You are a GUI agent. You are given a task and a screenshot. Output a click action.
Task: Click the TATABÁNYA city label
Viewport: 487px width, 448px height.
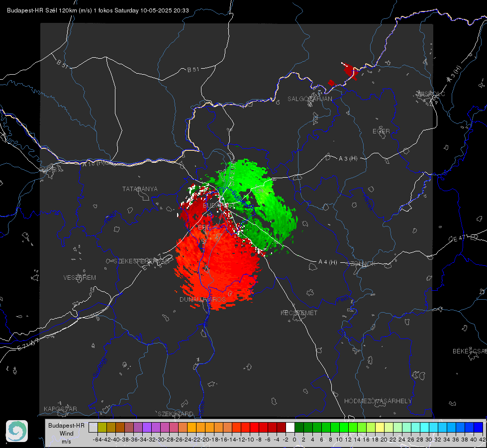click(140, 189)
